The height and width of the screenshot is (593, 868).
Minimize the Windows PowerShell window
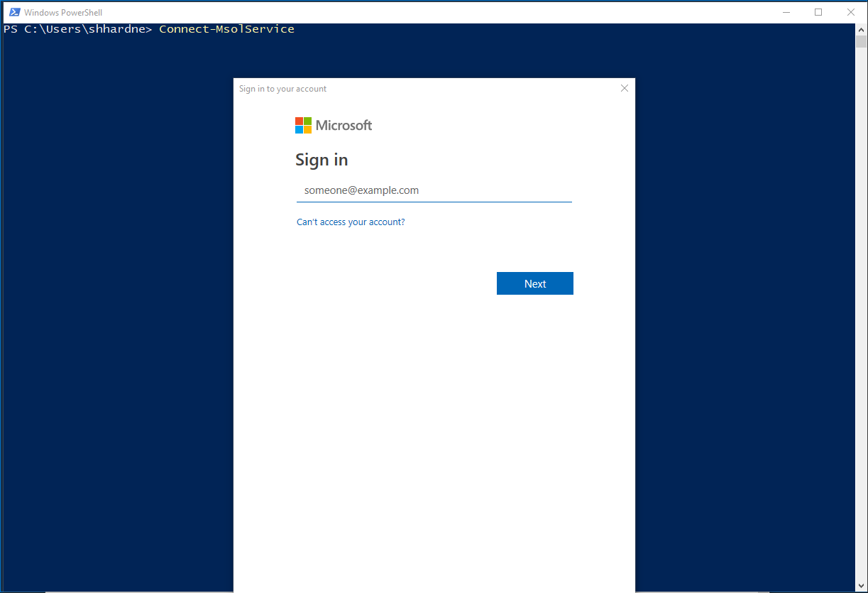[x=786, y=12]
